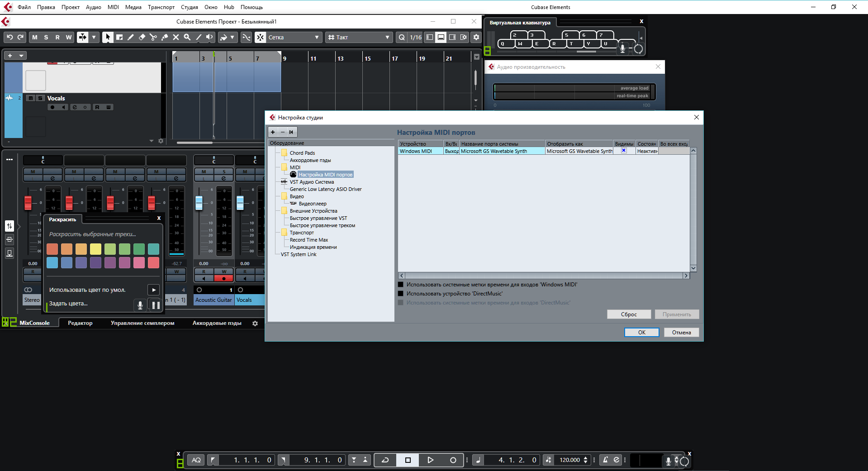868x471 pixels.
Task: Click the Acoustic Guitar channel name
Action: tap(213, 300)
